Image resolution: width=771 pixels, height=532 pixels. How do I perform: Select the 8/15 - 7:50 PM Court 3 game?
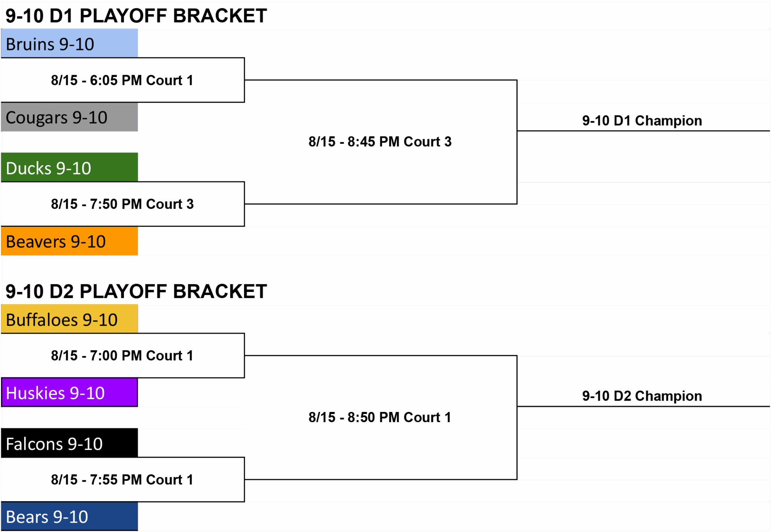123,204
